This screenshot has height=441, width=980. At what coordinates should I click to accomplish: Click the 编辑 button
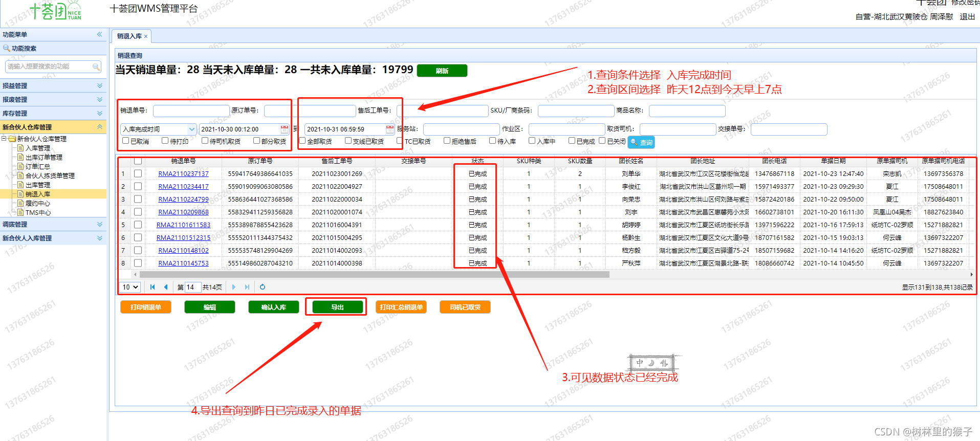tap(210, 307)
